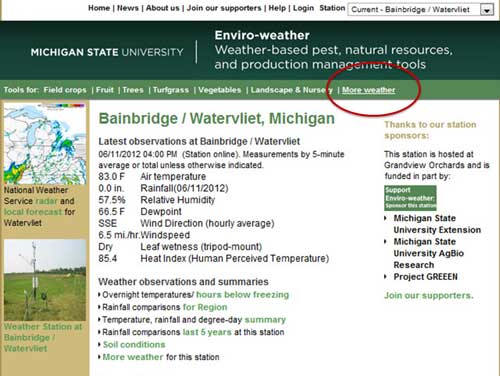This screenshot has height=376, width=500.
Task: Open the degree-day summary link
Action: point(265,320)
